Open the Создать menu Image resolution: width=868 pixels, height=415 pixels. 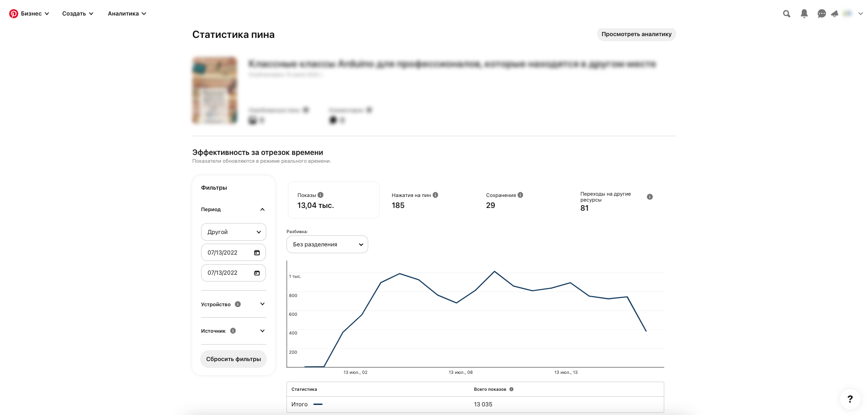click(x=78, y=14)
